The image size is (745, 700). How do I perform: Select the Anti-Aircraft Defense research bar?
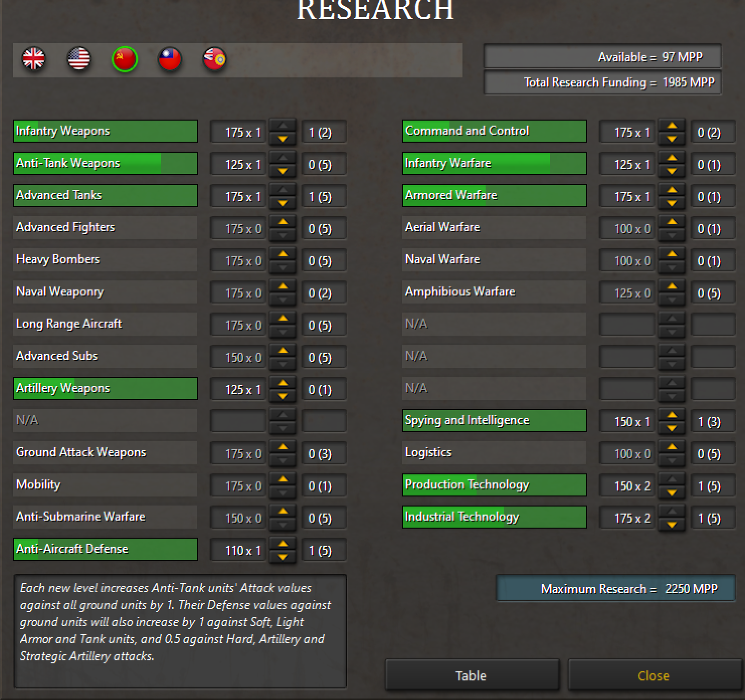tap(106, 549)
